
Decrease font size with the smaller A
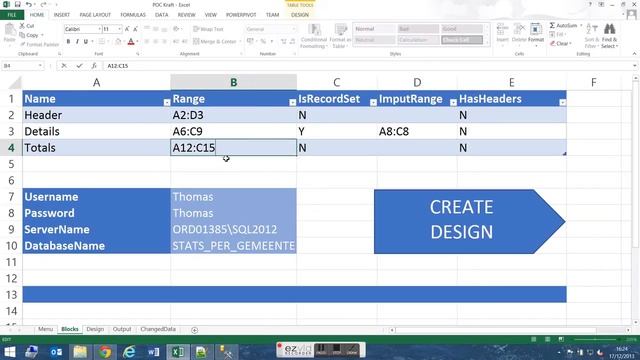(x=135, y=29)
